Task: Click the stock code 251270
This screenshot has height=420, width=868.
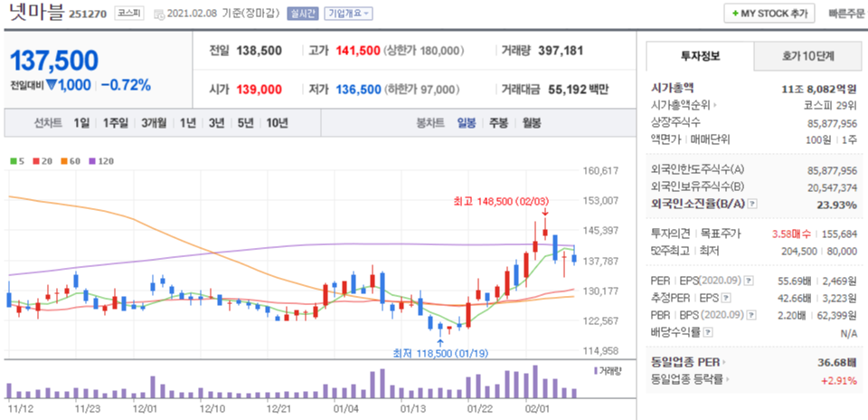Action: (x=88, y=14)
